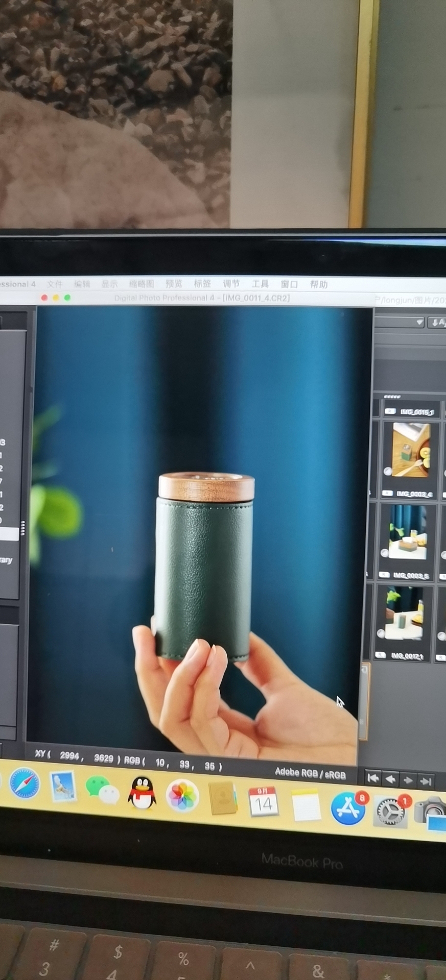Viewport: 446px width, 980px height.
Task: Open the 标签 menu
Action: (202, 283)
